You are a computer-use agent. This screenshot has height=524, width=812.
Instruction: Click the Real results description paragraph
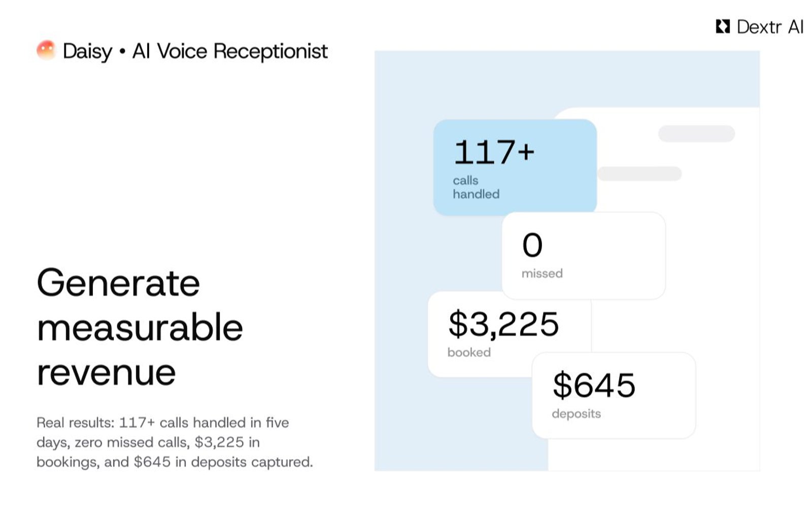pos(175,442)
